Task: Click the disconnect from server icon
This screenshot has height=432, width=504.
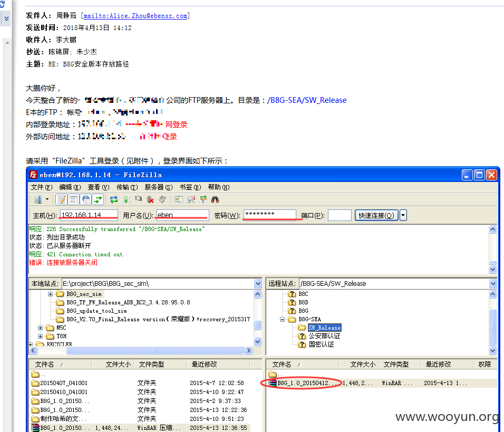Action: coord(150,200)
